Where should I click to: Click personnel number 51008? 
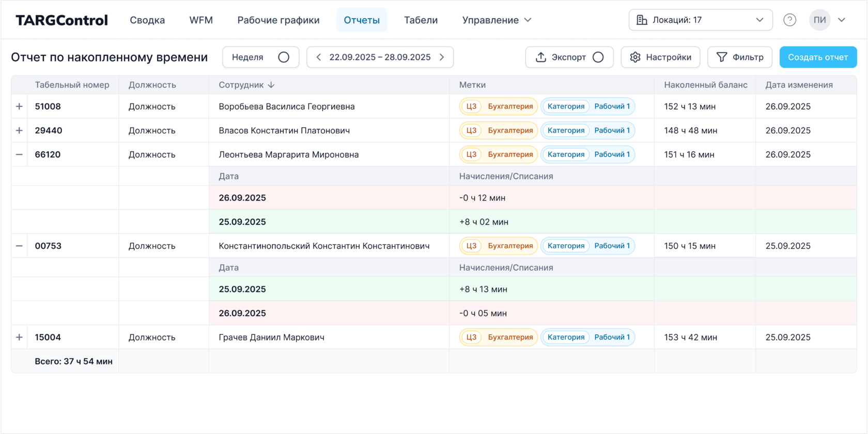point(48,106)
